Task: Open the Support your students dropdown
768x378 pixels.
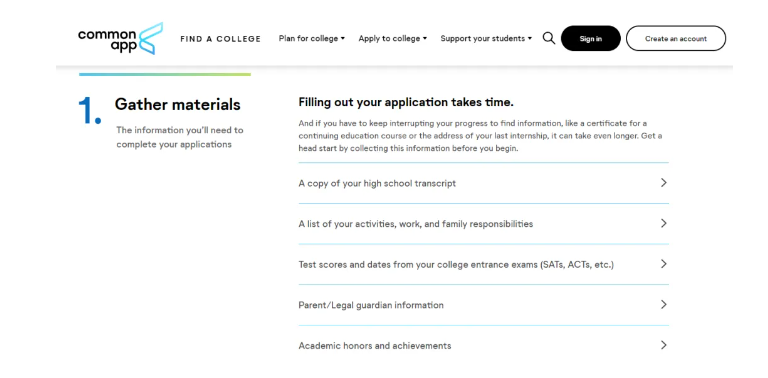Action: 486,38
